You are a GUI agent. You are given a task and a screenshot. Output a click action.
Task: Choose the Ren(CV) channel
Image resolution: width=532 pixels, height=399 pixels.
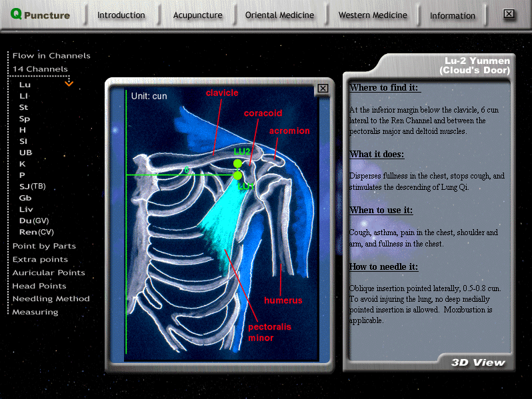tap(36, 232)
